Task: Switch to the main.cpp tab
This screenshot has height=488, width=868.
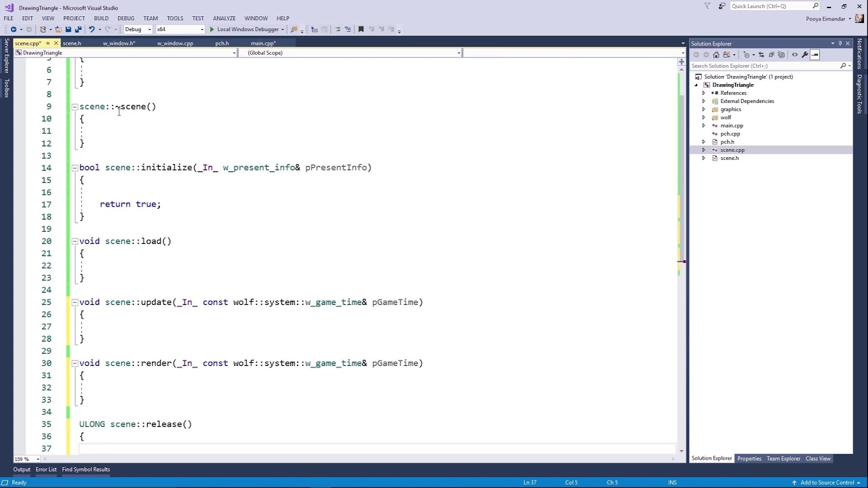Action: tap(263, 43)
